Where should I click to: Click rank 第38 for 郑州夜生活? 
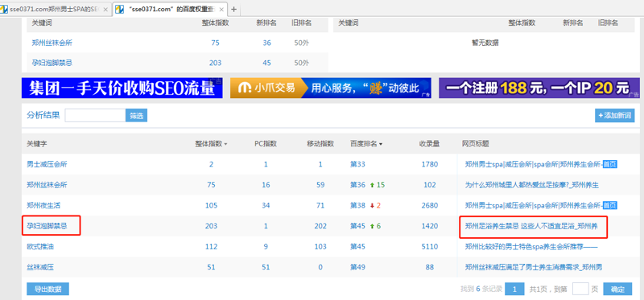pos(357,205)
